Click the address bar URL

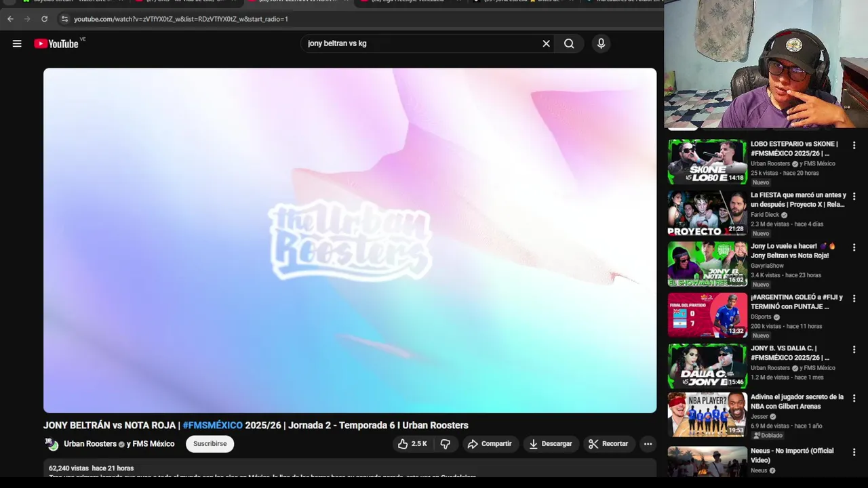(181, 19)
